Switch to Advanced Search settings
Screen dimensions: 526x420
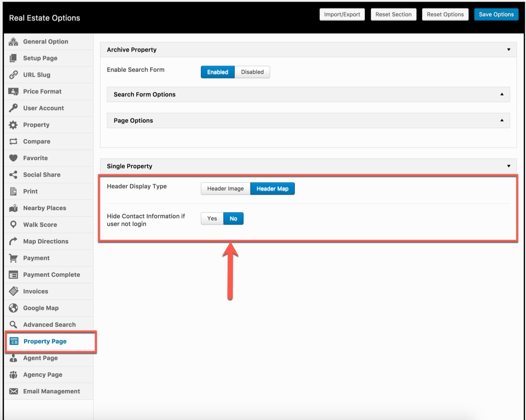(49, 325)
